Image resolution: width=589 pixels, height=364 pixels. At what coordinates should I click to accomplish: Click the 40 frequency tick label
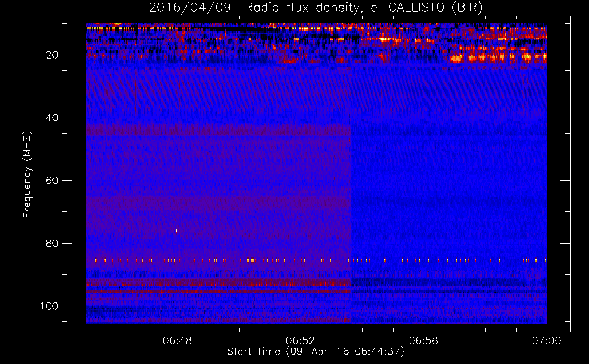tap(52, 118)
